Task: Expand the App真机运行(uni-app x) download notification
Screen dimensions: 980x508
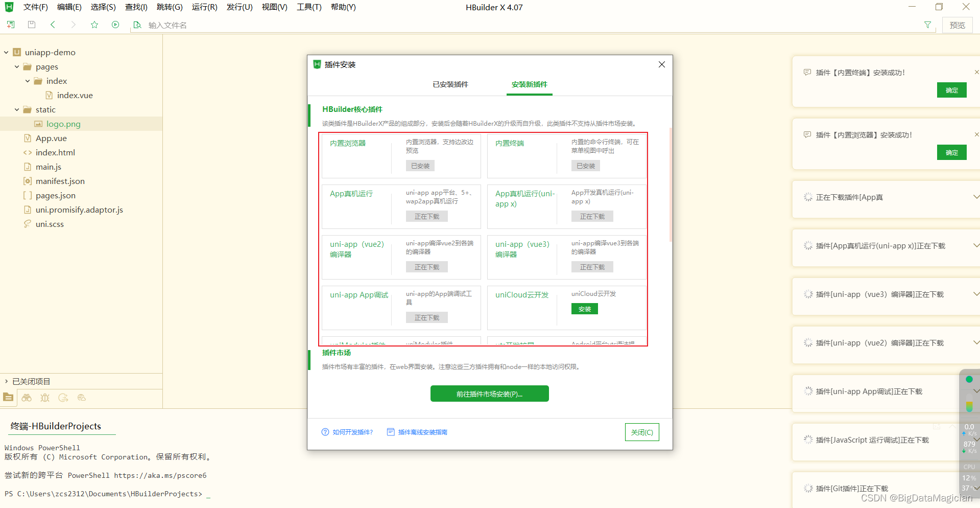Action: pyautogui.click(x=976, y=245)
